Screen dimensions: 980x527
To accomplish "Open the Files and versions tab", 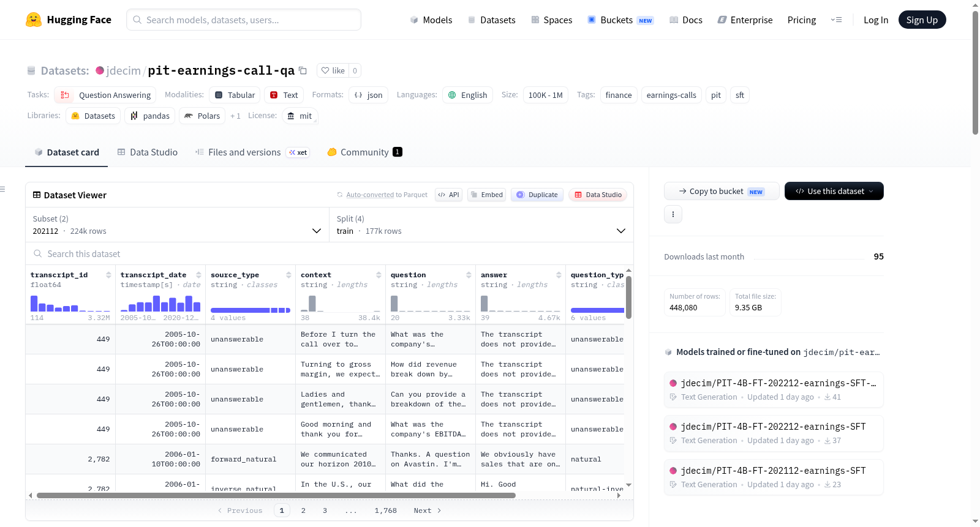I will (252, 152).
